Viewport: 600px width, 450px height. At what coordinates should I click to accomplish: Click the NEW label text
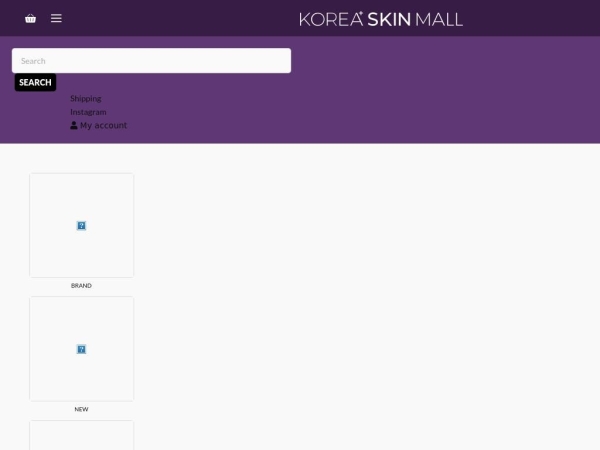[x=81, y=409]
